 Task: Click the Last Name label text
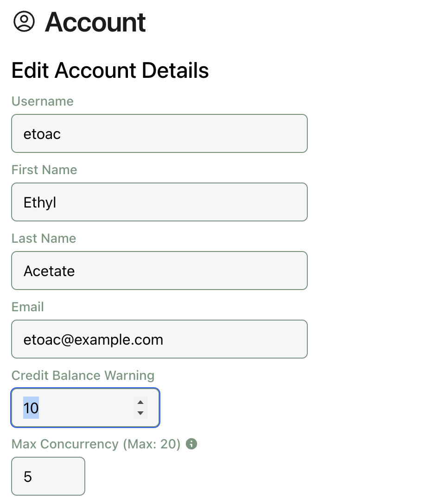click(44, 239)
